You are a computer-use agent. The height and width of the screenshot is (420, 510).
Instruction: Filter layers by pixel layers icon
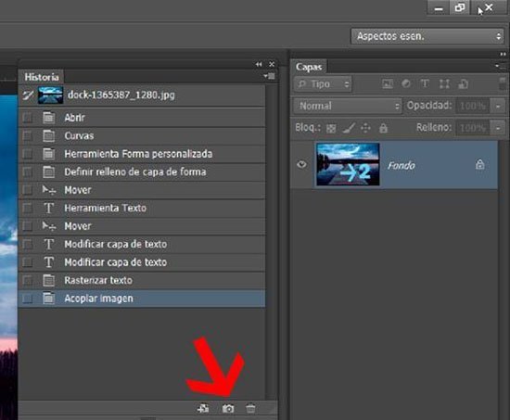pos(387,84)
